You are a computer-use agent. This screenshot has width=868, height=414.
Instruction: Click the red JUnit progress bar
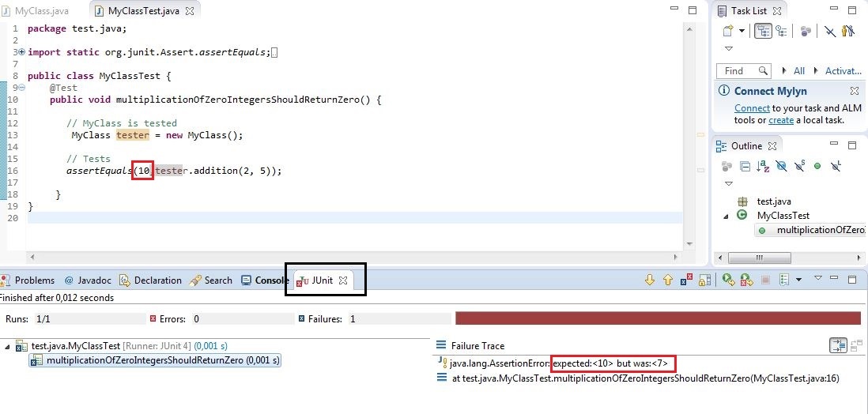(658, 318)
